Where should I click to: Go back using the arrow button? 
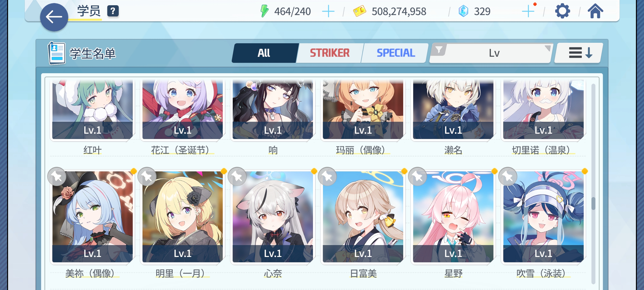pyautogui.click(x=54, y=17)
